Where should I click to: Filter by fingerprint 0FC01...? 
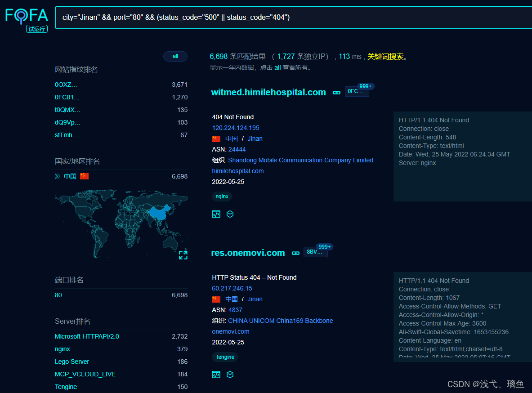pos(67,98)
